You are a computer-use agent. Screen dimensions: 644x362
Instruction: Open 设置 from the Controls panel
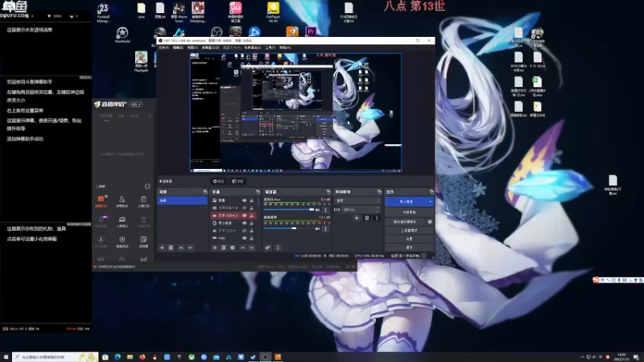[409, 238]
